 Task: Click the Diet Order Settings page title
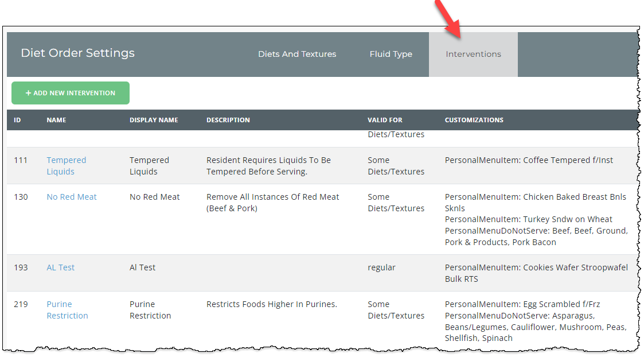click(77, 53)
